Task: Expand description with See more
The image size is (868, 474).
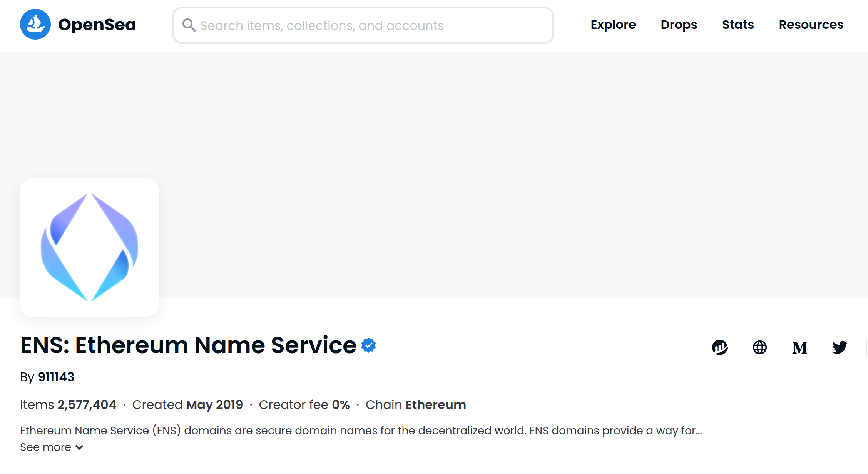Action: click(45, 447)
